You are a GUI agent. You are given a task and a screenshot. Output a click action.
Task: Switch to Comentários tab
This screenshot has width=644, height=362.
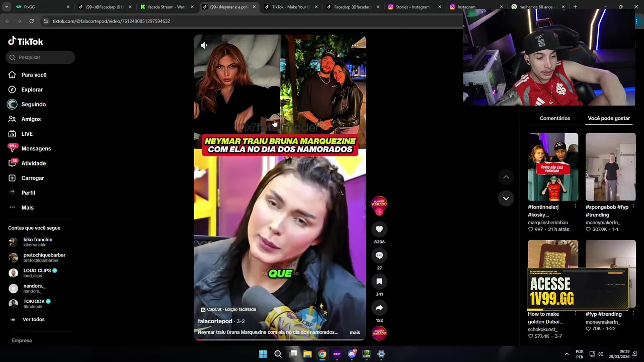[x=555, y=118]
